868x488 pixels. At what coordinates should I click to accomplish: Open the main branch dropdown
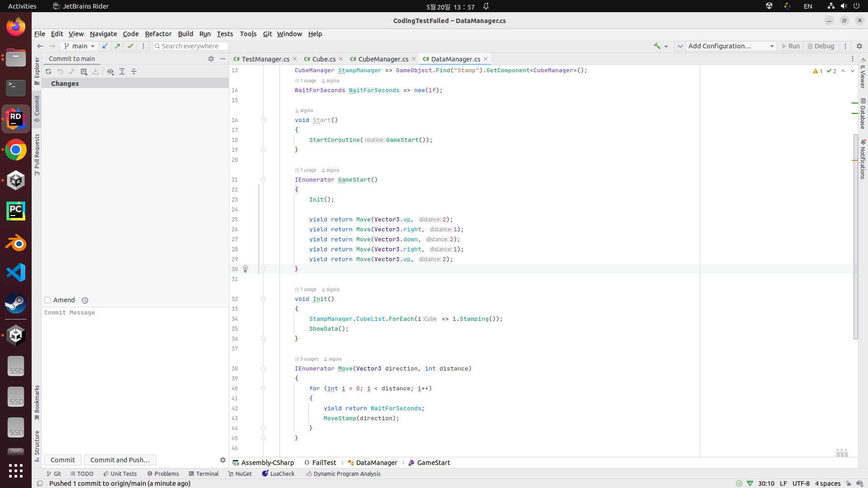click(x=79, y=46)
